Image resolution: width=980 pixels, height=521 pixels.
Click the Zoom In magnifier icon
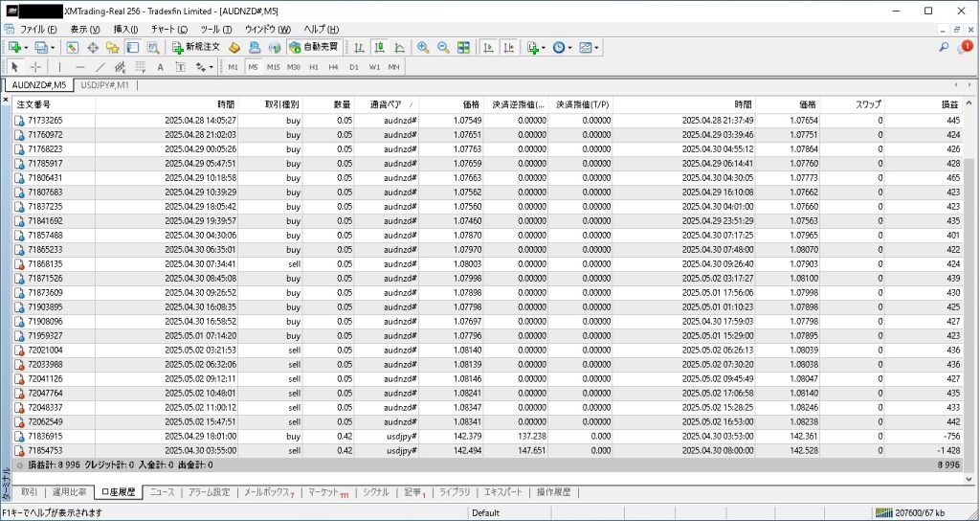[422, 47]
